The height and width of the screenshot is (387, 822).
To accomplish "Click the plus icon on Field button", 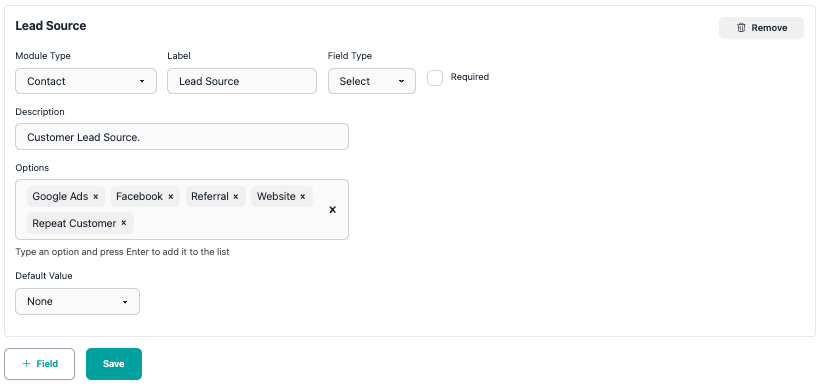I will tap(26, 363).
